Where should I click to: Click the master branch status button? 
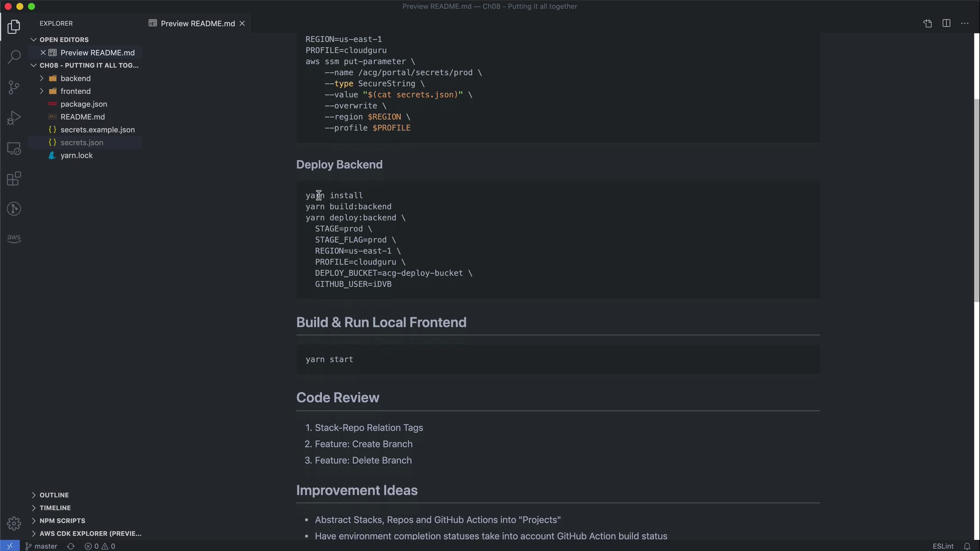pos(41,546)
